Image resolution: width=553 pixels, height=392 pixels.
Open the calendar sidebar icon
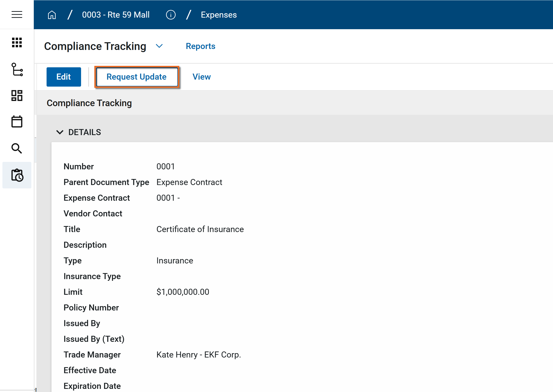(x=17, y=122)
